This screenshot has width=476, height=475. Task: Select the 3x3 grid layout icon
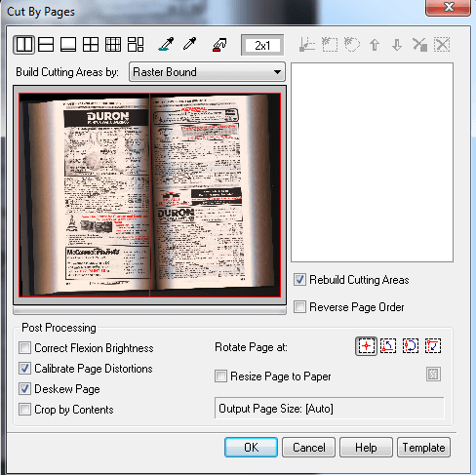click(x=113, y=45)
